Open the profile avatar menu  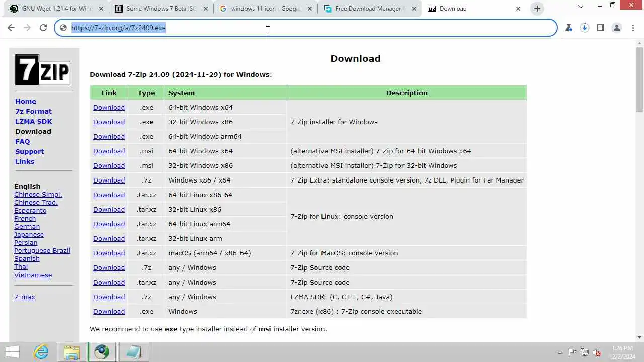[617, 28]
